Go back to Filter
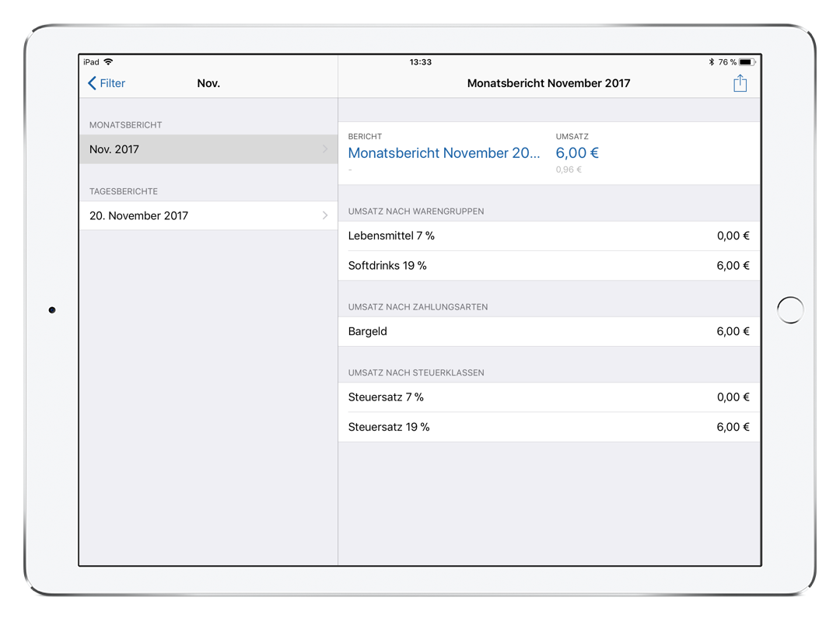The image size is (840, 622). click(112, 83)
